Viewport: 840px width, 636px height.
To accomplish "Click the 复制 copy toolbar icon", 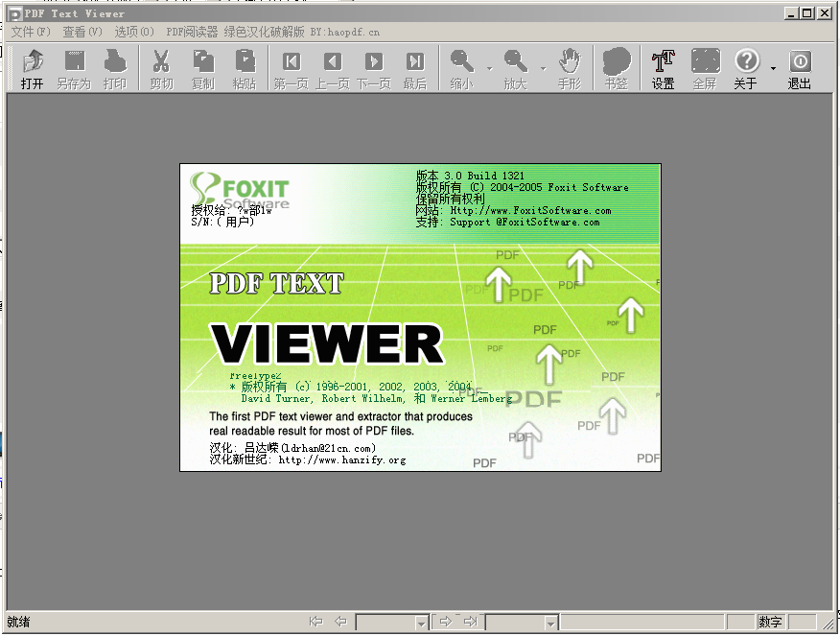I will coord(203,68).
